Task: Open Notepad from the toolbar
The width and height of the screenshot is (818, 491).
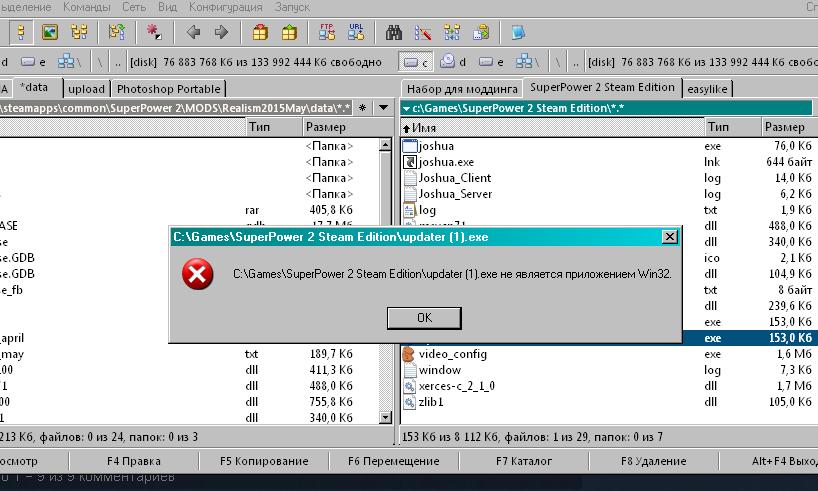Action: tap(518, 32)
